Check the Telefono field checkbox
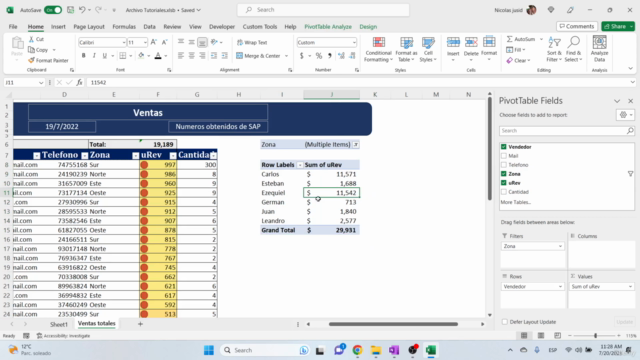Screen dimensions: 640x360 tap(504, 165)
